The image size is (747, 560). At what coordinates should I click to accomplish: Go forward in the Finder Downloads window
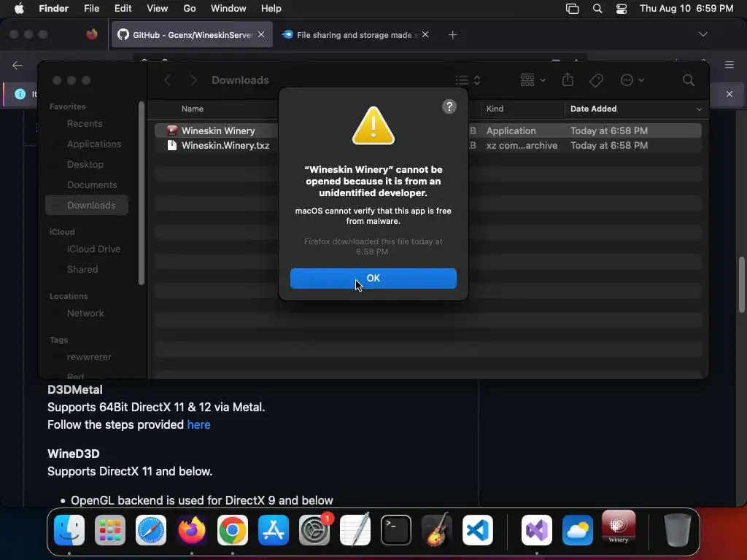pos(193,80)
